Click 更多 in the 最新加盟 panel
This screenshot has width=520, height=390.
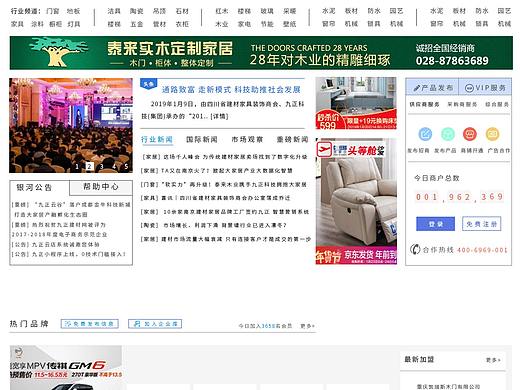point(493,360)
